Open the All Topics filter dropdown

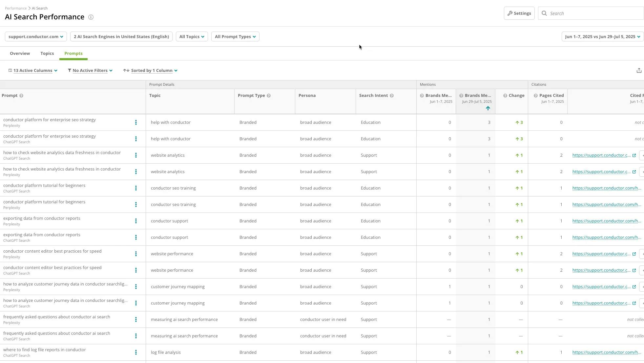click(x=192, y=36)
